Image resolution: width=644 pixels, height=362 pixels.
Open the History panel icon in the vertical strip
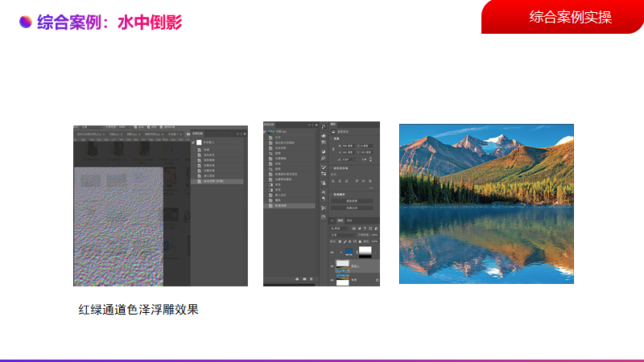pos(324,126)
